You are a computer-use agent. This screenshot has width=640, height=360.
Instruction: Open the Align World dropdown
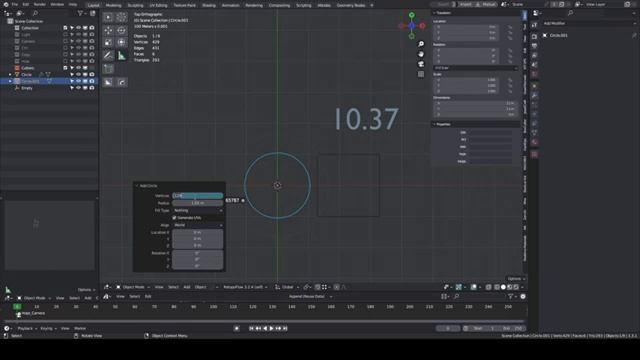tap(198, 225)
